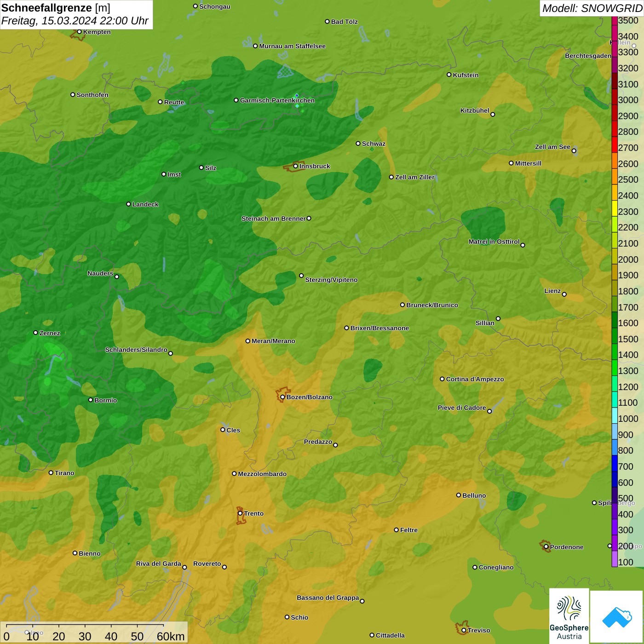Click the 2300 m yellow legend swatch

(x=615, y=208)
